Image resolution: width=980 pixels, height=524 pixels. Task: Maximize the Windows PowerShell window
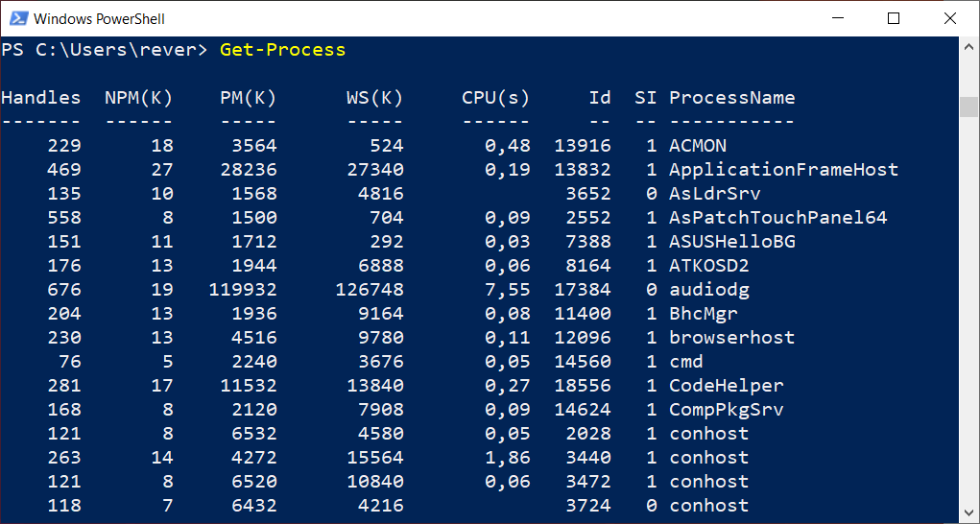click(x=893, y=19)
